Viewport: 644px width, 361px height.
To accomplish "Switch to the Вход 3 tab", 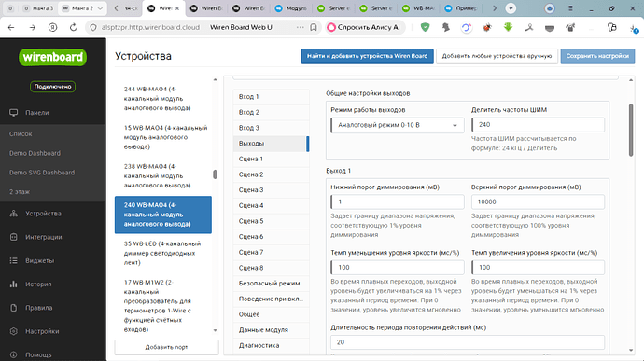I will tap(271, 128).
